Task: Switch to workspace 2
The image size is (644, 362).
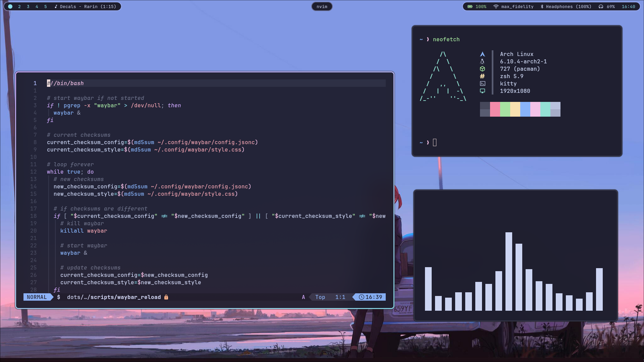Action: pos(19,6)
